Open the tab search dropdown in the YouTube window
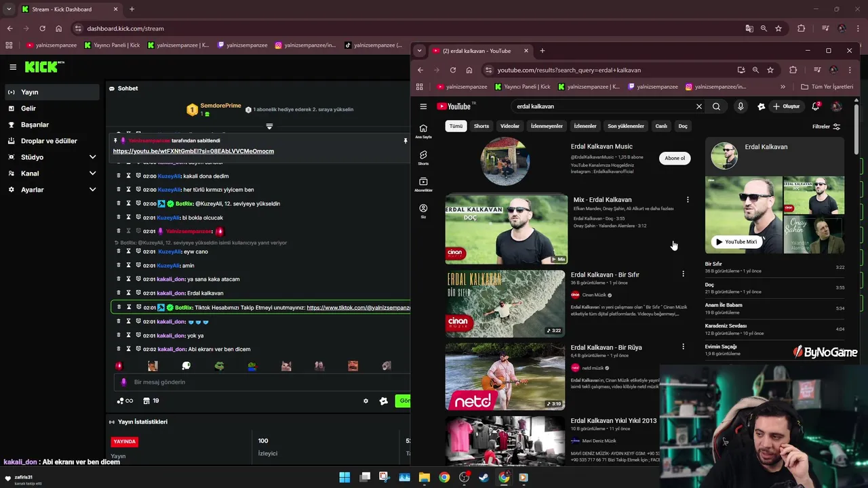868x488 pixels. tap(420, 50)
